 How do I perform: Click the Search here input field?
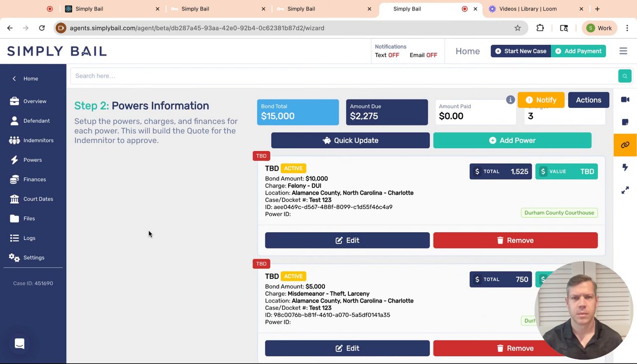pos(343,76)
